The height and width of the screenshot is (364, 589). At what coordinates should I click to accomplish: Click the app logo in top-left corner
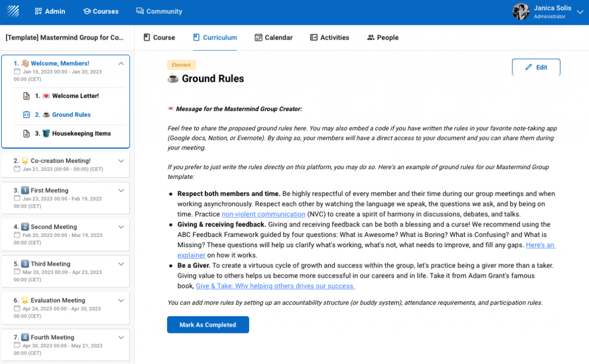[x=13, y=11]
